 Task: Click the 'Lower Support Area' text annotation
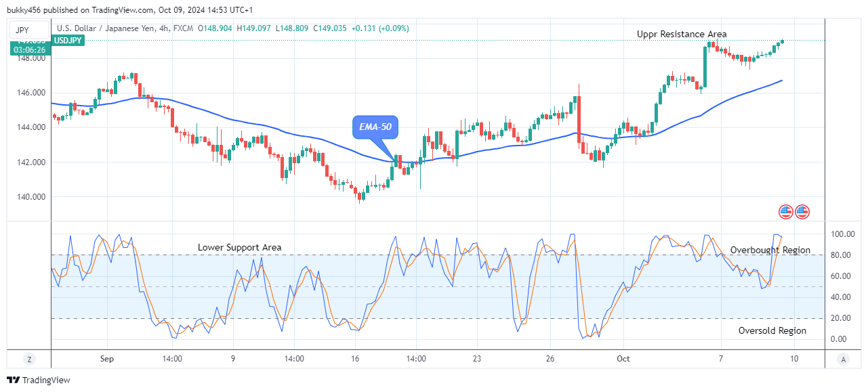(x=239, y=247)
